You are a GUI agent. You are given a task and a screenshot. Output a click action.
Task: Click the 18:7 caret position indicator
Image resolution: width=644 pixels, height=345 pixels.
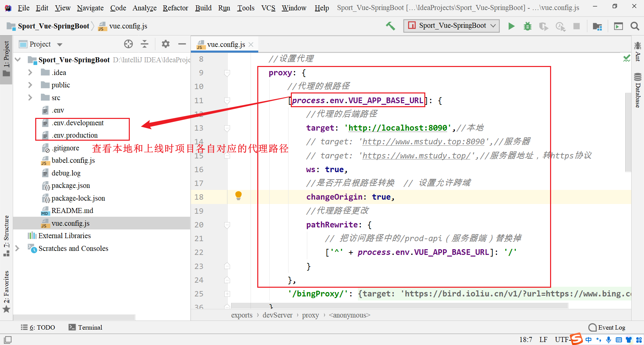[x=526, y=340]
